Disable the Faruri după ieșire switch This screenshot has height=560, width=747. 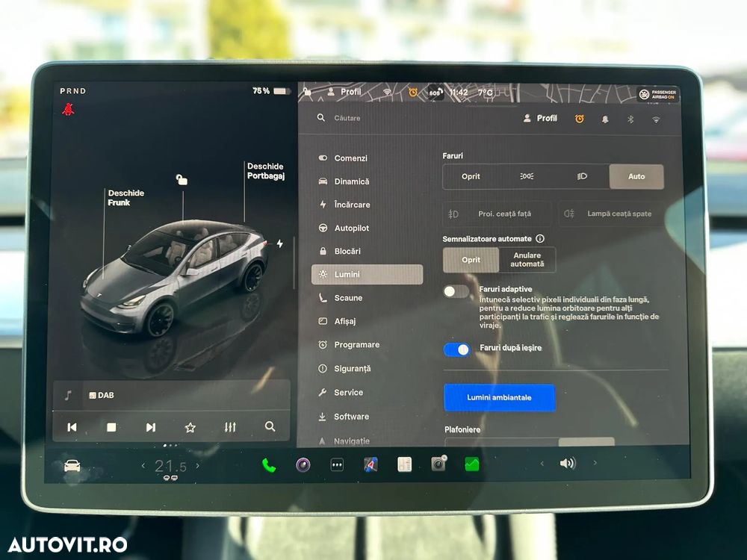click(x=457, y=349)
